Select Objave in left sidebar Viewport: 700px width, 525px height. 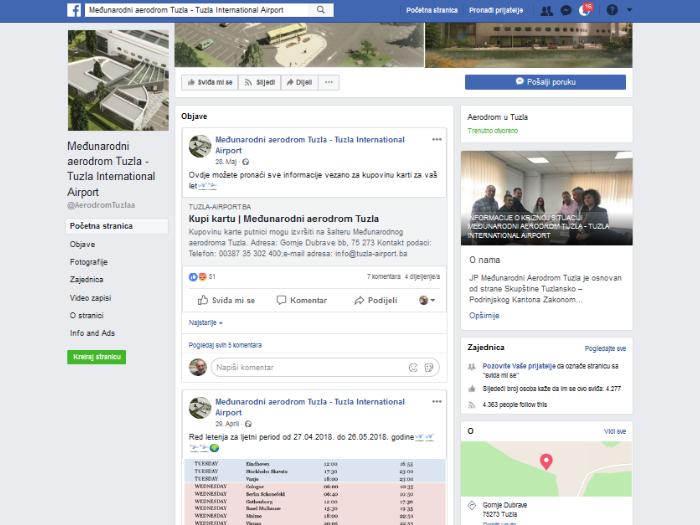tap(82, 244)
